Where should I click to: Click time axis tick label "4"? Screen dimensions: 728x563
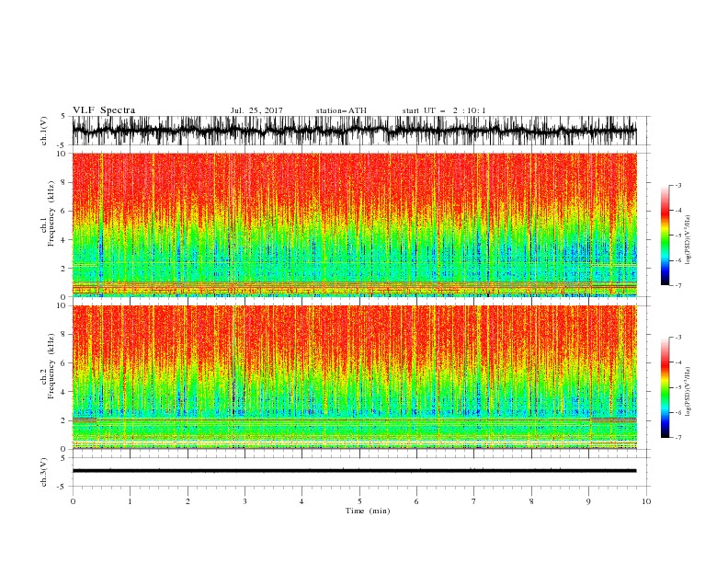click(x=301, y=501)
